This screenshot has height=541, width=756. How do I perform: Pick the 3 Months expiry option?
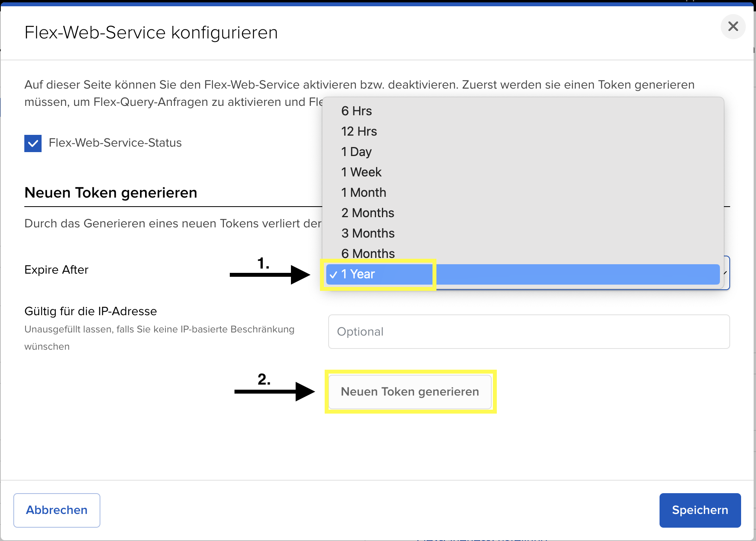tap(367, 233)
